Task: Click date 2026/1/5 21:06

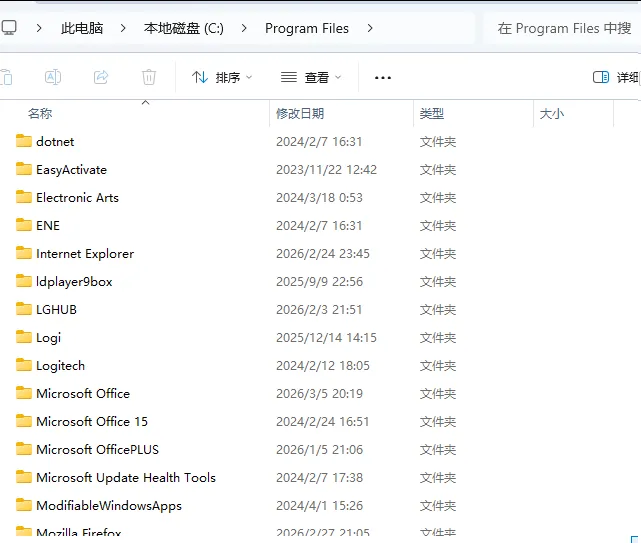Action: click(x=319, y=450)
